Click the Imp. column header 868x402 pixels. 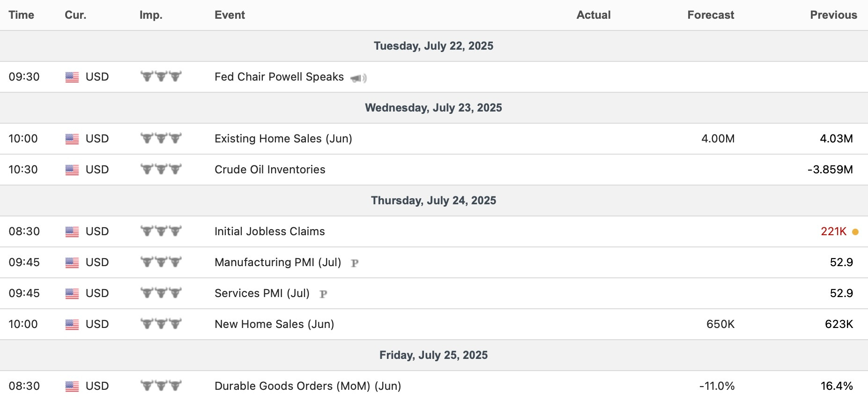coord(151,15)
